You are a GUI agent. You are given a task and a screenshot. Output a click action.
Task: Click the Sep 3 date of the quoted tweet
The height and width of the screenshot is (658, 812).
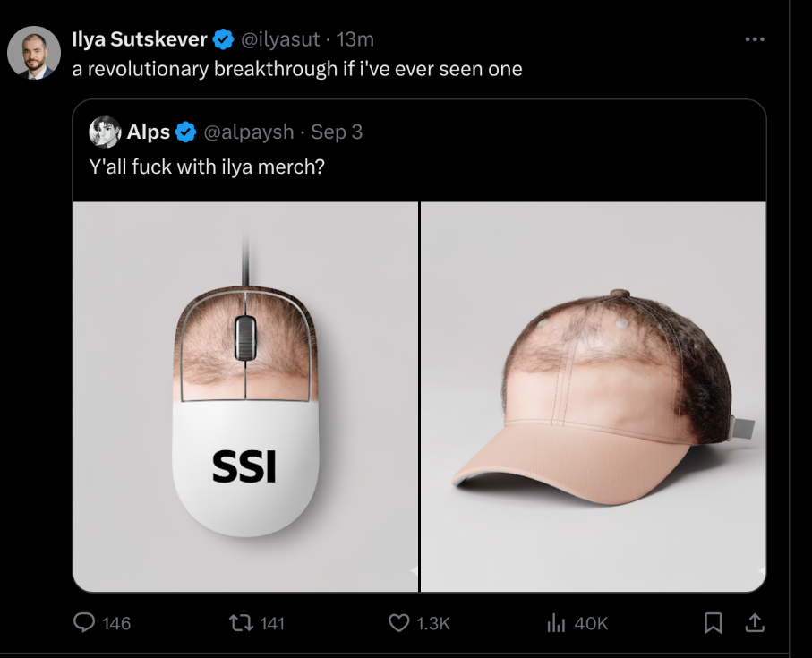pyautogui.click(x=337, y=132)
